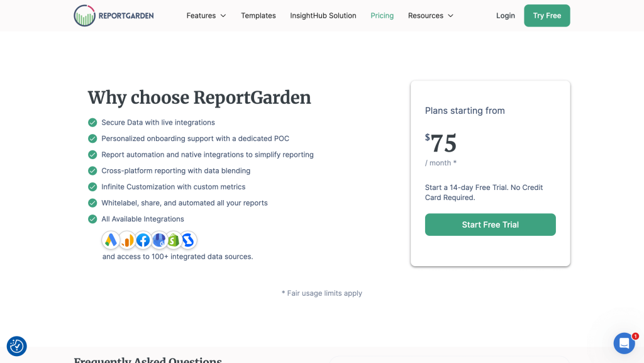The height and width of the screenshot is (363, 644).
Task: Click the Facebook integration icon
Action: coord(142,240)
